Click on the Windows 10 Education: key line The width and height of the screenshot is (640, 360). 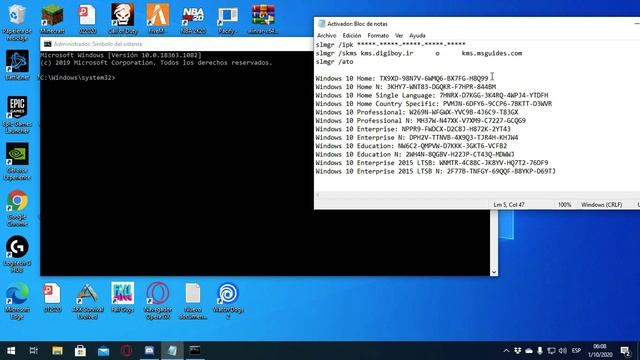point(411,146)
